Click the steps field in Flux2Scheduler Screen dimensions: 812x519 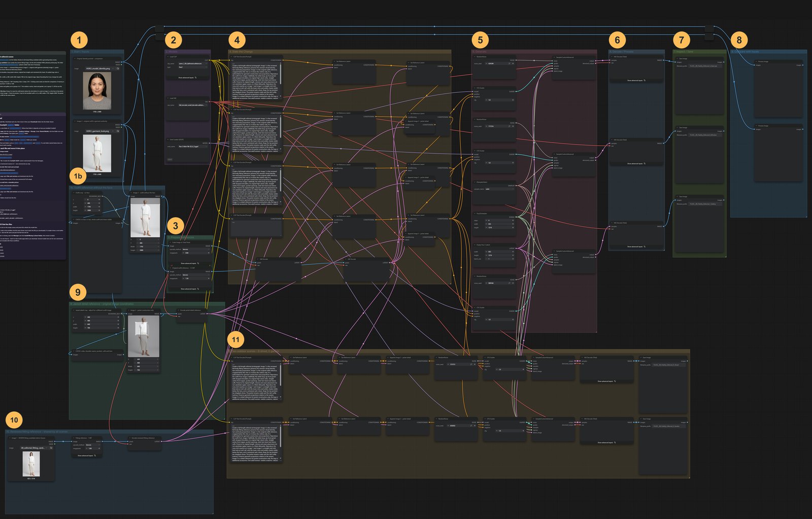pos(500,220)
